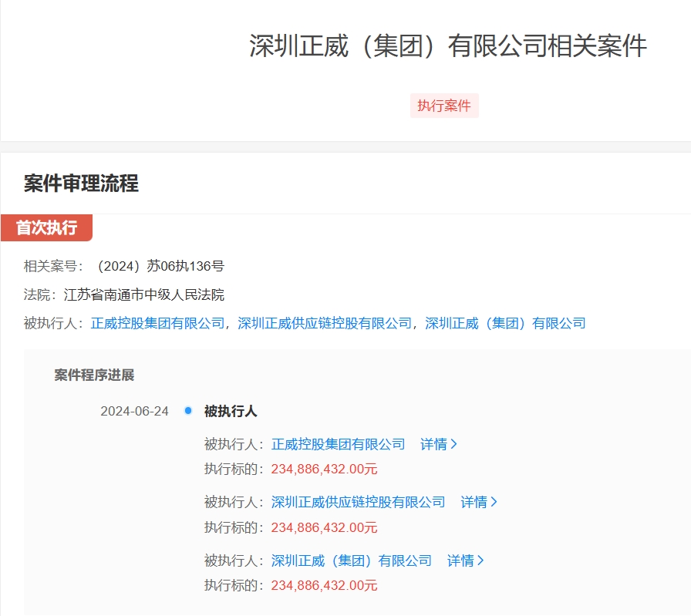This screenshot has height=616, width=691.
Task: Open 正威控股集团有限公司 link in case progress section
Action: pyautogui.click(x=338, y=444)
